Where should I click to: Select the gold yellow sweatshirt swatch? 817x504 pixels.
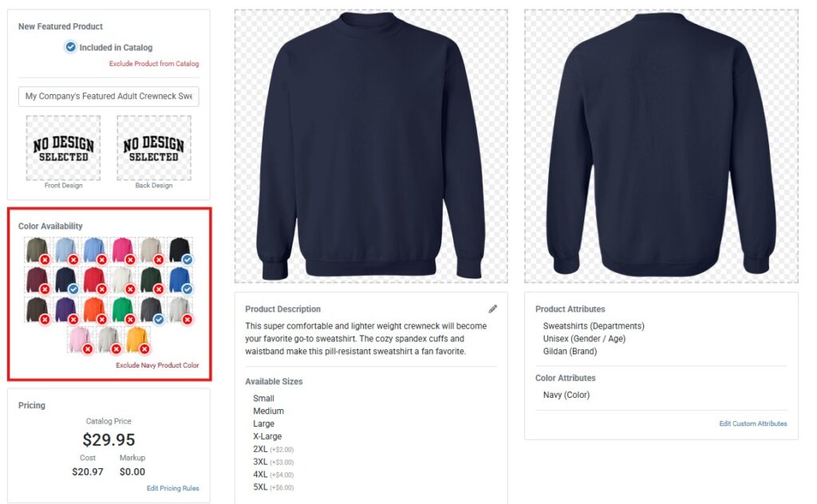(137, 340)
